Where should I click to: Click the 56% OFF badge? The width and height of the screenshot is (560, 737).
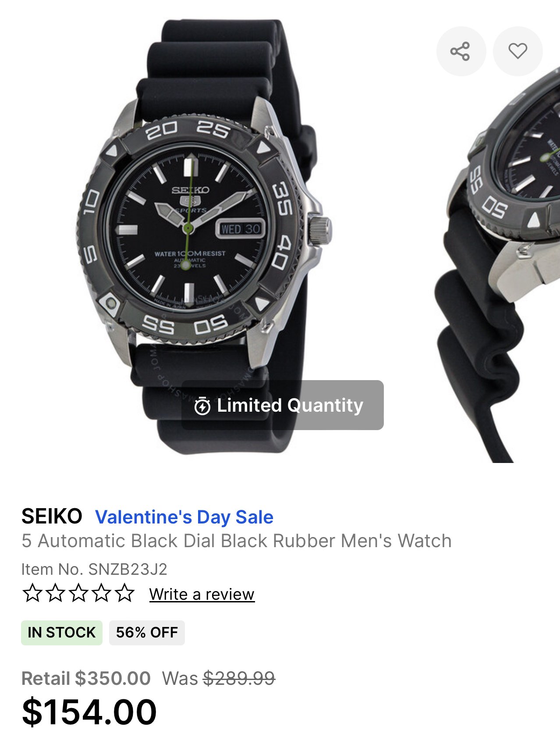pyautogui.click(x=147, y=633)
